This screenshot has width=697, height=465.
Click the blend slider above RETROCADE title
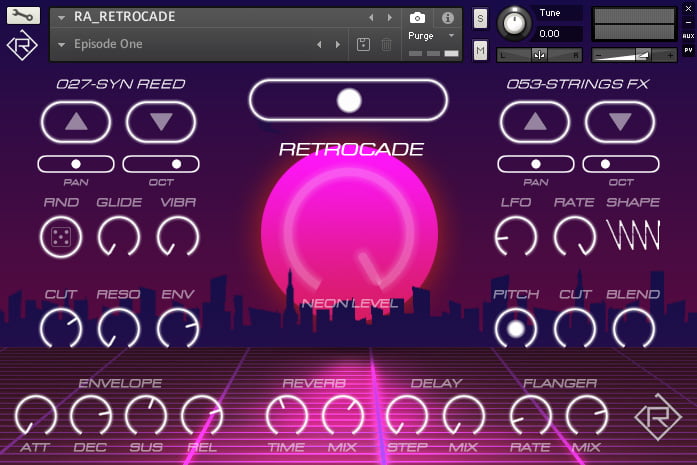click(x=349, y=100)
